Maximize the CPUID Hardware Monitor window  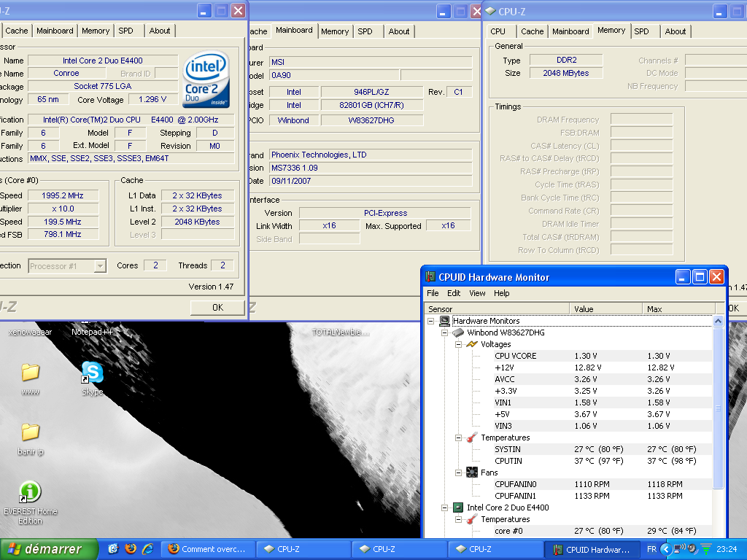pyautogui.click(x=700, y=276)
